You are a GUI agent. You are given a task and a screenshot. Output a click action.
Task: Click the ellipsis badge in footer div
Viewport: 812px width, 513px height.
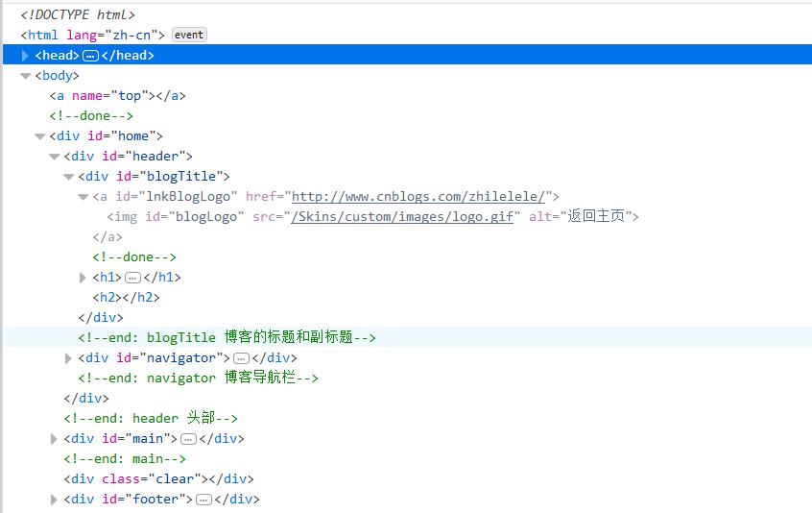(x=204, y=500)
